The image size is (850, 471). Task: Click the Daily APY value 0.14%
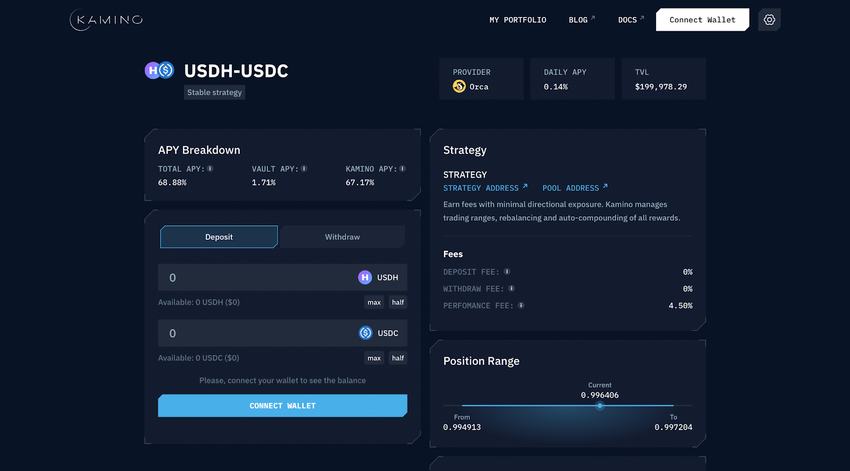(x=556, y=87)
